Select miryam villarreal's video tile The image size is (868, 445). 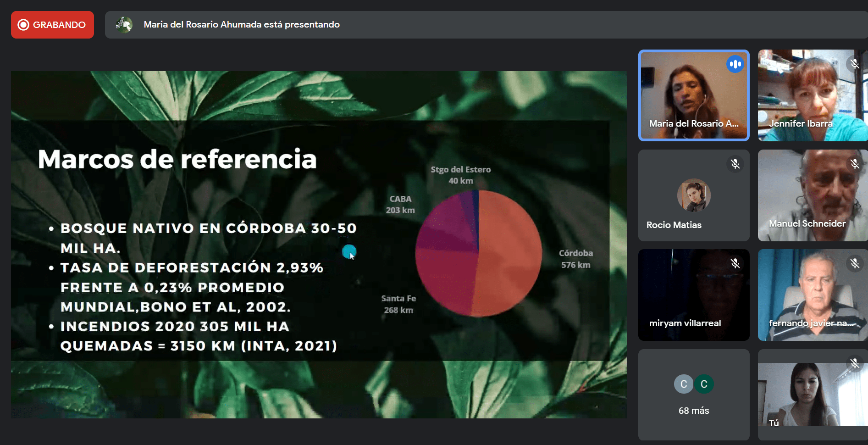pos(694,295)
